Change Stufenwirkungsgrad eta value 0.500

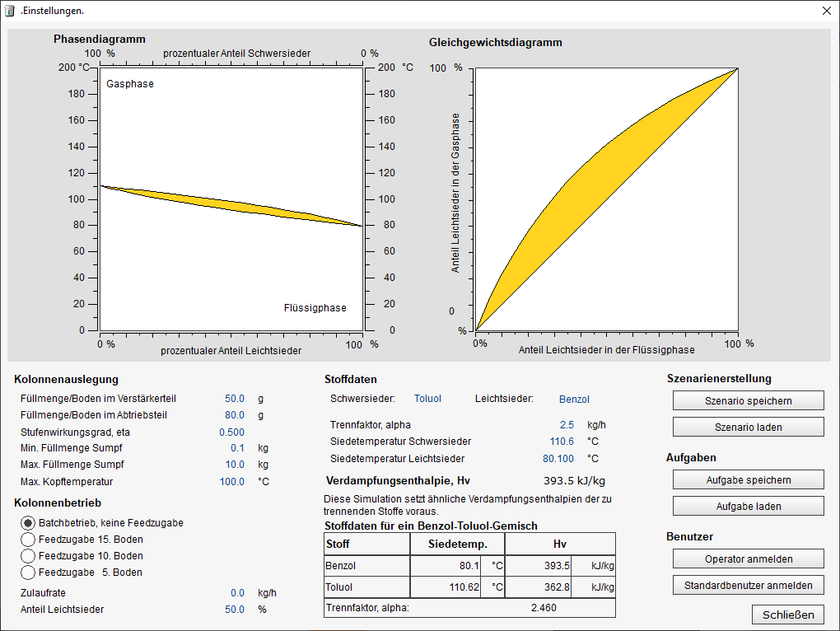(231, 432)
